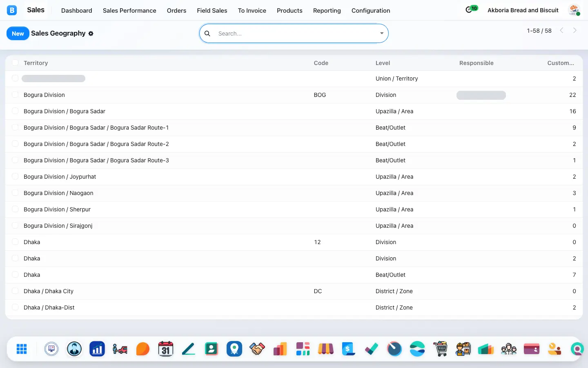Open the calendar app showing 31
The width and height of the screenshot is (588, 368).
click(166, 349)
